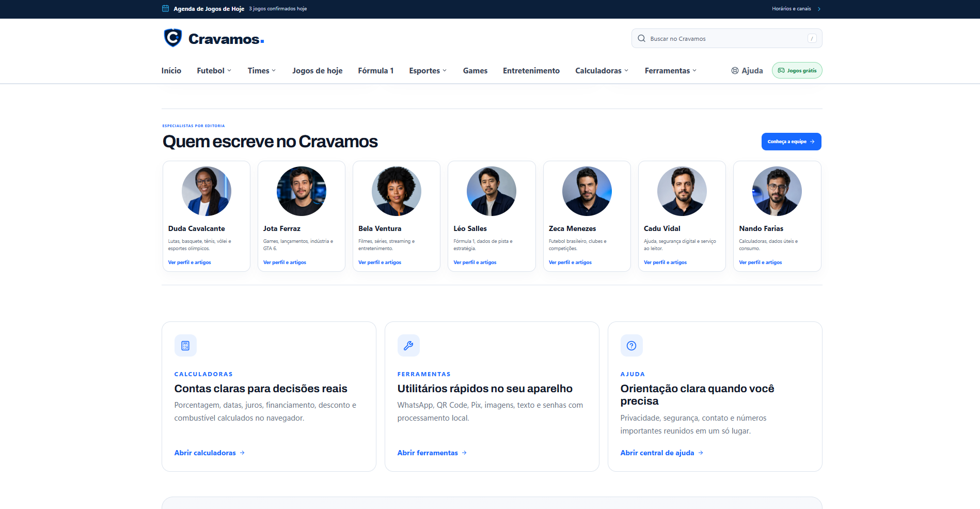Expand the Futebol dropdown menu
Image resolution: width=980 pixels, height=509 pixels.
coord(214,71)
